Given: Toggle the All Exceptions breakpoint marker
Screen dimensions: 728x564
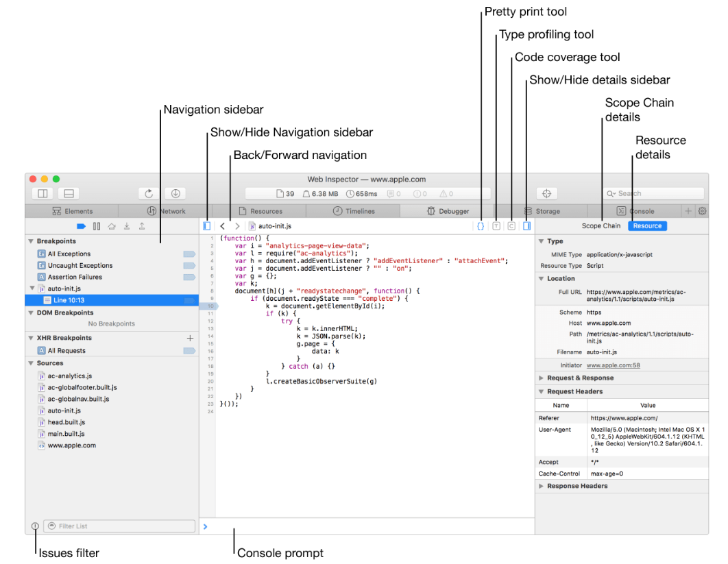Looking at the screenshot, I should (189, 254).
